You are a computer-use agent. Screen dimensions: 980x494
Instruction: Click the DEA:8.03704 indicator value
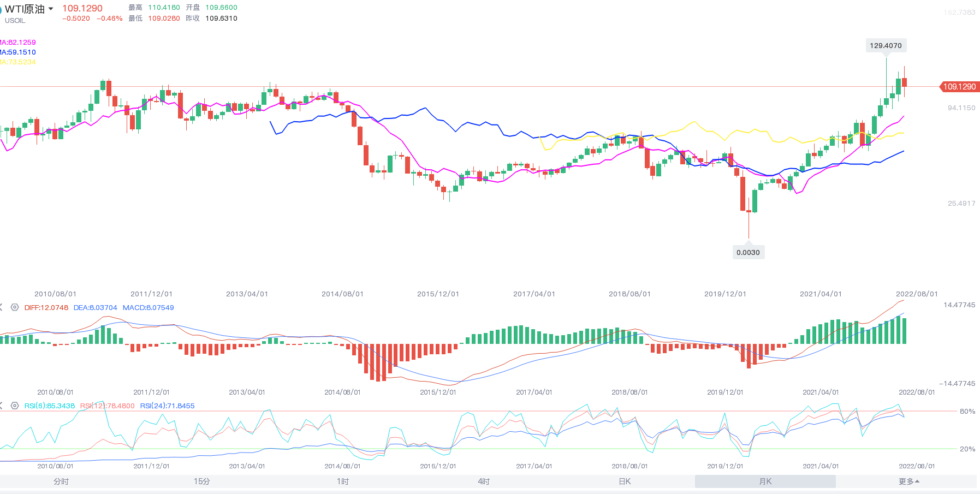(96, 307)
